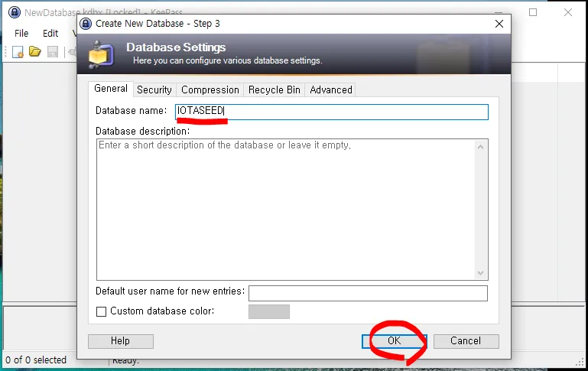Close the Create New Database dialog
This screenshot has height=371, width=588.
pos(499,24)
